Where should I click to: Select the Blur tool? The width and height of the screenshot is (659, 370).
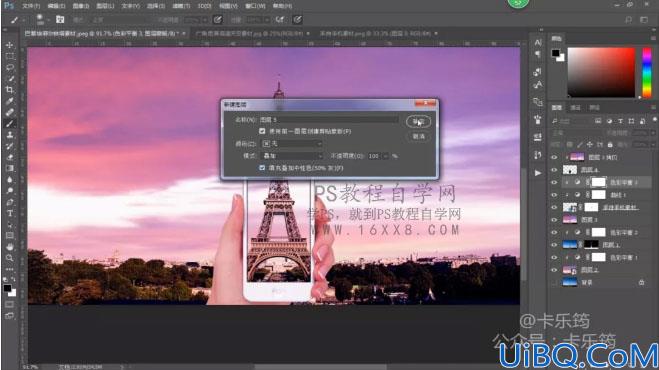10,180
